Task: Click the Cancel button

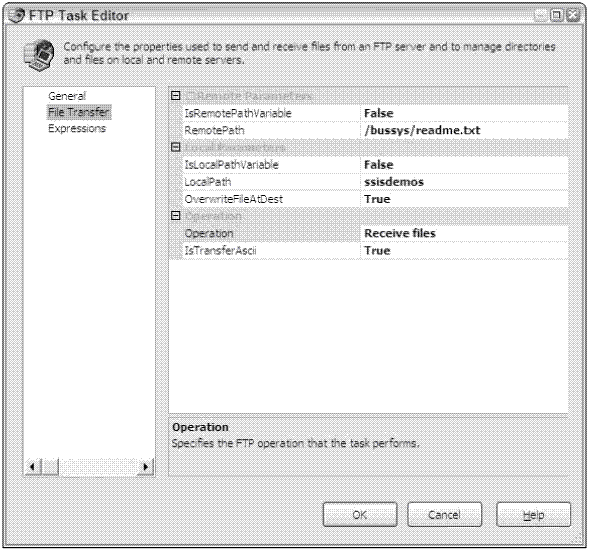Action: (444, 515)
